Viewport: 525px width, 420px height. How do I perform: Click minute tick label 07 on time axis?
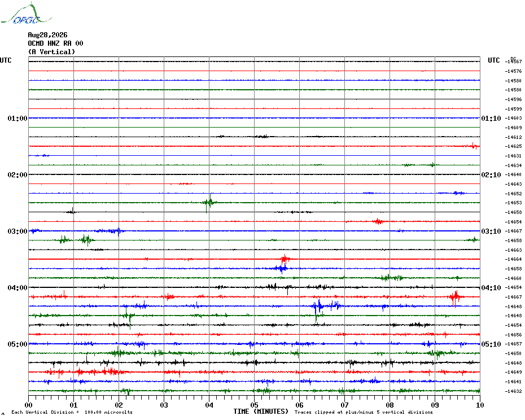click(x=345, y=405)
